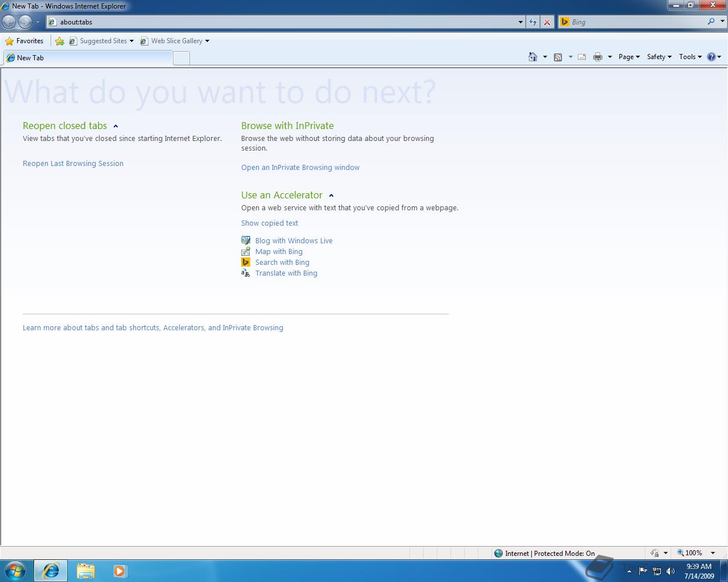
Task: Click Show copied text link
Action: (270, 223)
